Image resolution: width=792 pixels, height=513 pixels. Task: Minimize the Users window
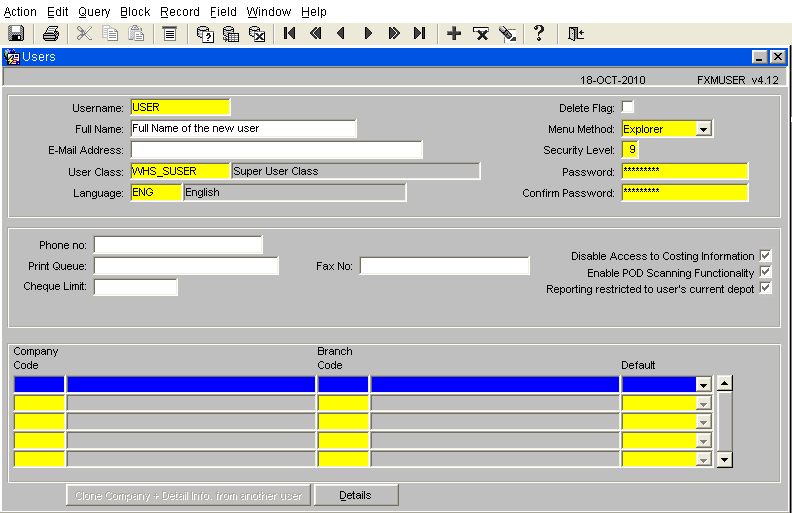click(759, 57)
